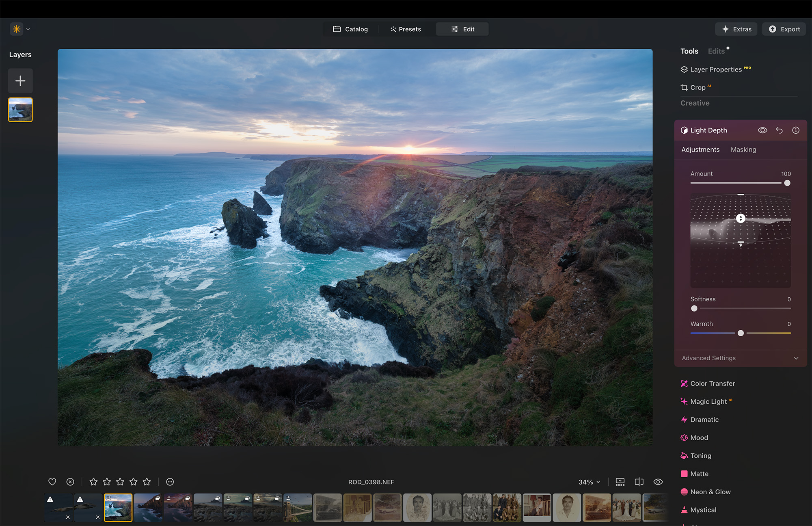Toggle Light Depth visibility with eye icon

762,130
